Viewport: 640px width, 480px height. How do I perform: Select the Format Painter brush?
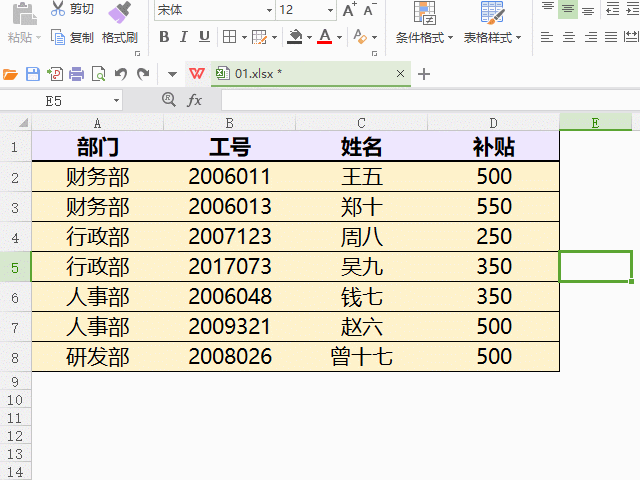pos(119,11)
